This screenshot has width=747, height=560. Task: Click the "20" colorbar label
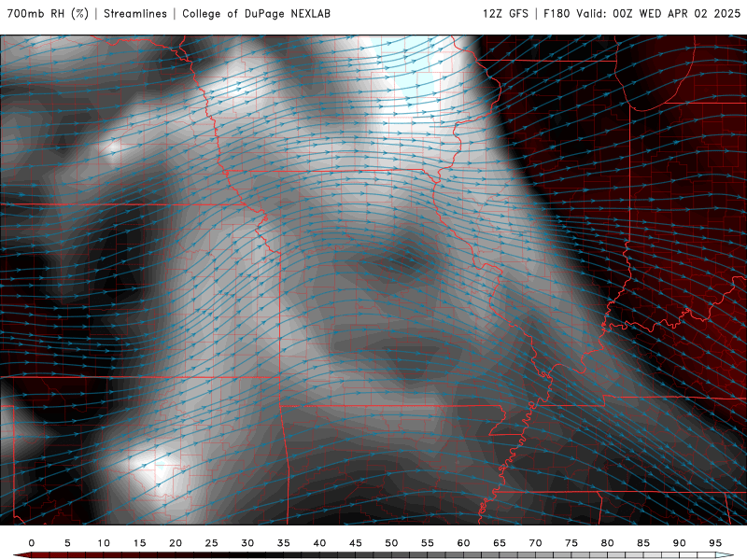click(176, 543)
